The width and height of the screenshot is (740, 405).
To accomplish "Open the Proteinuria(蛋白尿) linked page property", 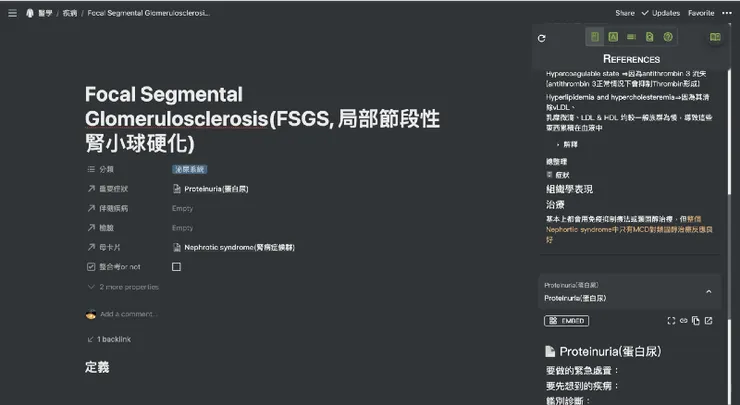I will 210,189.
